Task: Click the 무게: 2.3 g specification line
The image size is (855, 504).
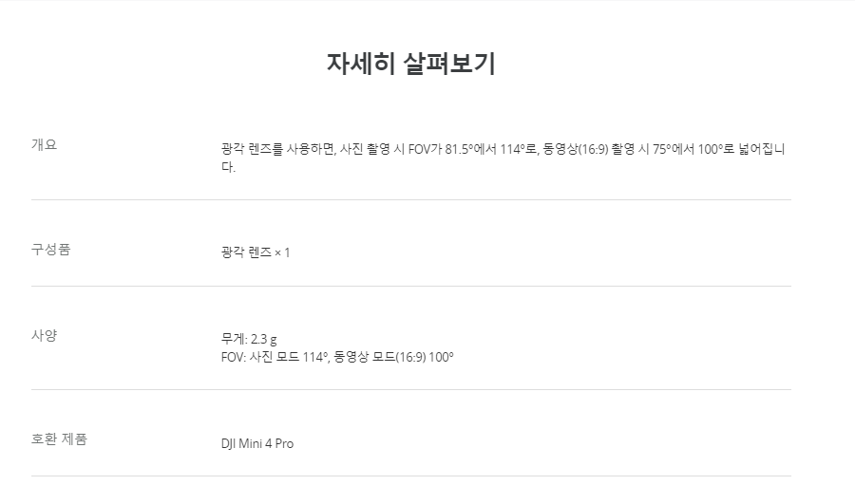Action: (248, 339)
